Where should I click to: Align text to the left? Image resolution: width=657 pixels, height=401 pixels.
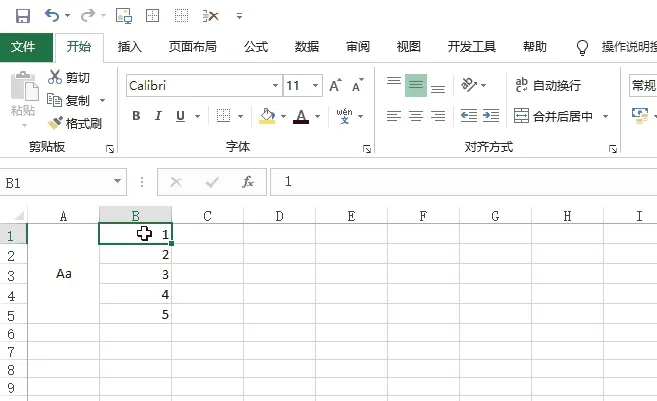click(393, 116)
